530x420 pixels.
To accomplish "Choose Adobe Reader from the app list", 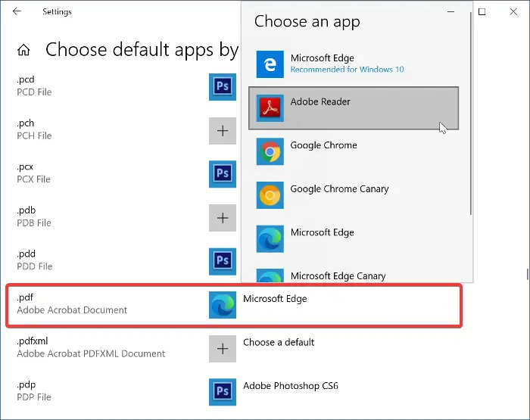I will coord(354,108).
